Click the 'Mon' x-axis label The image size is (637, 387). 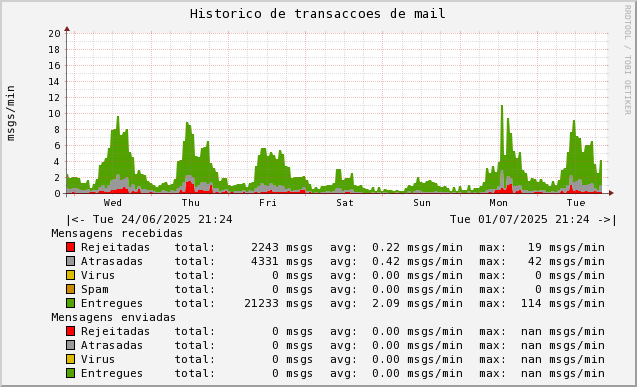coord(498,203)
